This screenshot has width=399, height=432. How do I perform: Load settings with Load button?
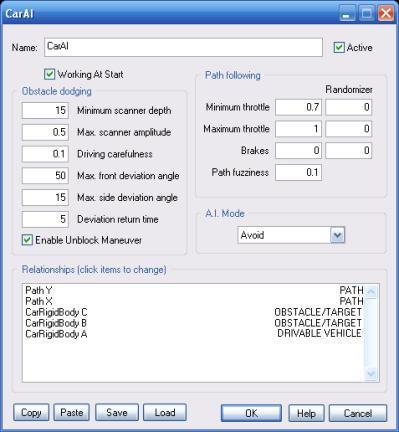tap(165, 413)
